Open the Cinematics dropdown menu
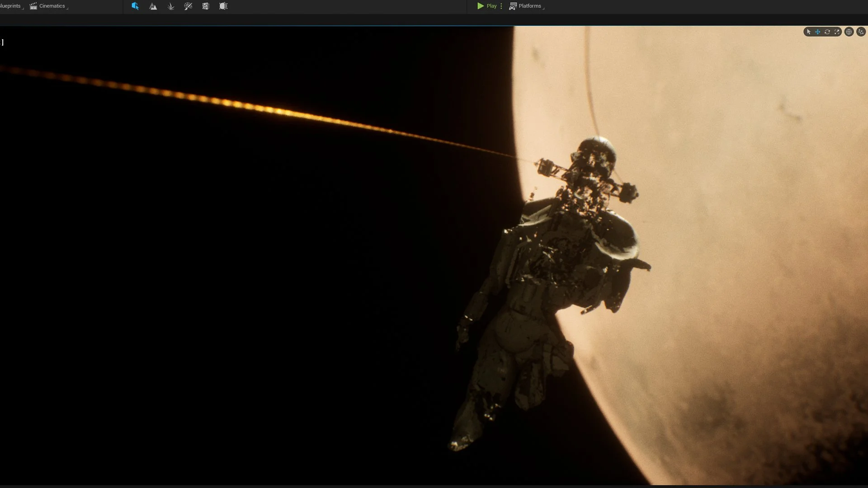Viewport: 868px width, 488px height. coord(49,6)
